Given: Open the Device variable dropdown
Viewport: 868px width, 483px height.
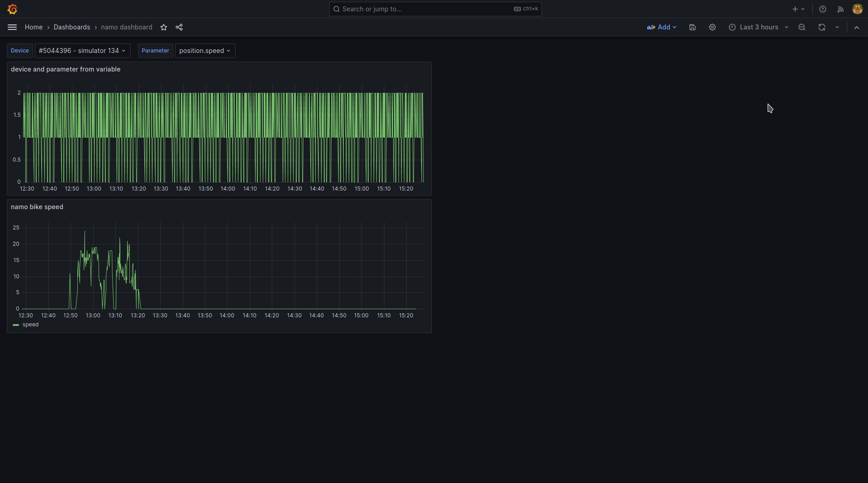Looking at the screenshot, I should point(82,51).
